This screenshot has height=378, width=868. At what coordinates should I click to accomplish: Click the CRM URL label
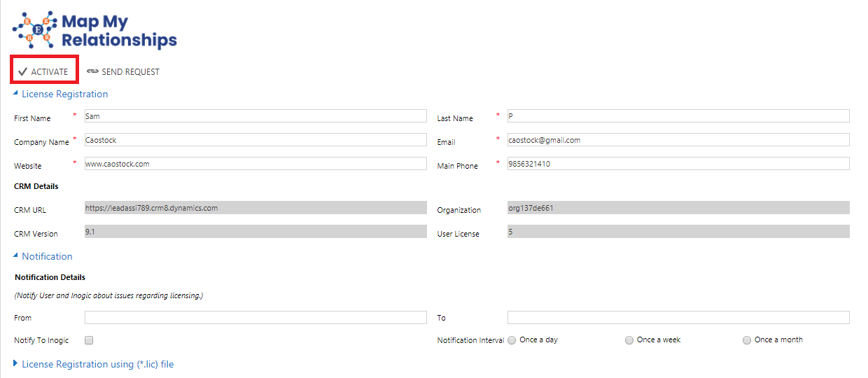[x=29, y=210]
